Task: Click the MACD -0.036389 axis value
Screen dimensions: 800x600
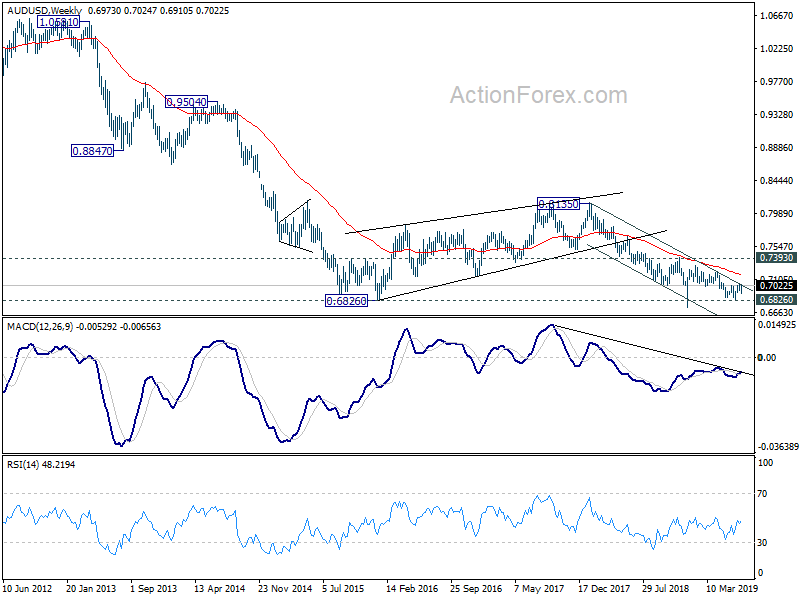Action: click(780, 446)
